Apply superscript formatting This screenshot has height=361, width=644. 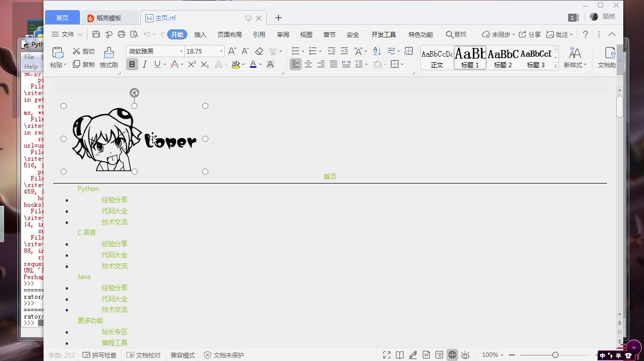click(192, 64)
